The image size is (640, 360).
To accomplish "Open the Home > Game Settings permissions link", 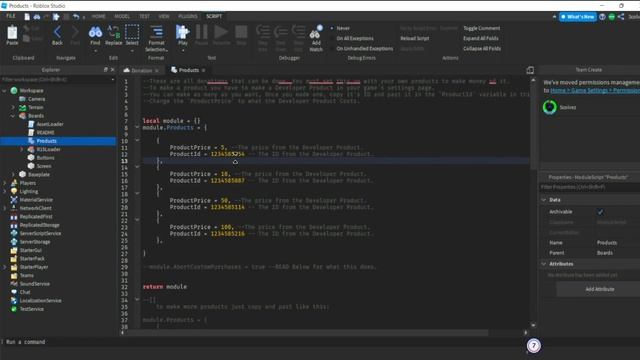I will pos(595,91).
